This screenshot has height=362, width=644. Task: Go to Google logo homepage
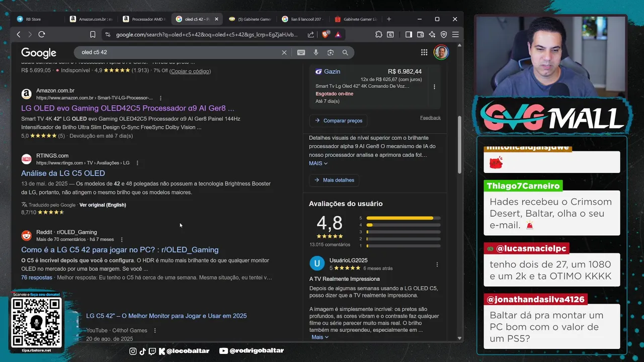pyautogui.click(x=39, y=53)
